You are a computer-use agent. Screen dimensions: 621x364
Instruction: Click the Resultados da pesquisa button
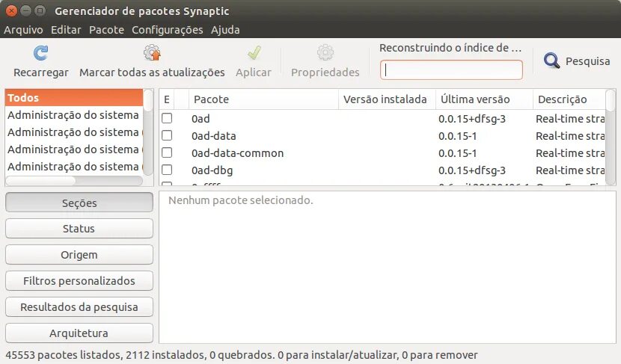pos(79,306)
